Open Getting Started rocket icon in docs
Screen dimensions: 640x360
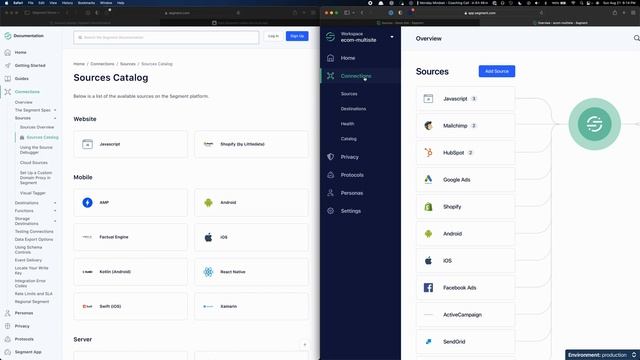(x=8, y=65)
